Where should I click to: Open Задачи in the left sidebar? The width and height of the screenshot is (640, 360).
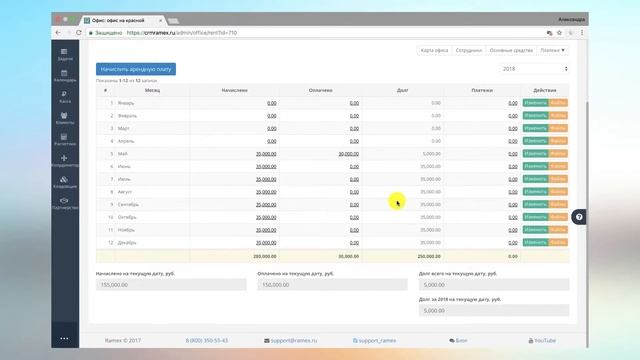pos(64,54)
